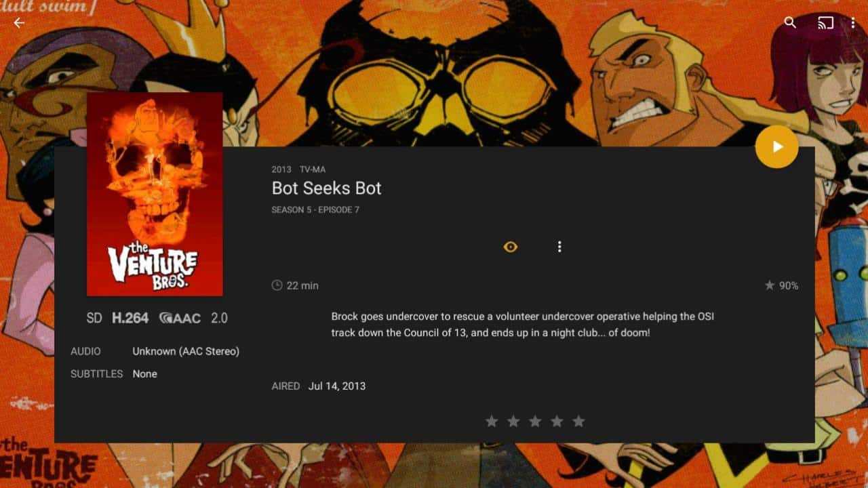The height and width of the screenshot is (488, 868).
Task: Go back using the top-left arrow
Action: [19, 22]
